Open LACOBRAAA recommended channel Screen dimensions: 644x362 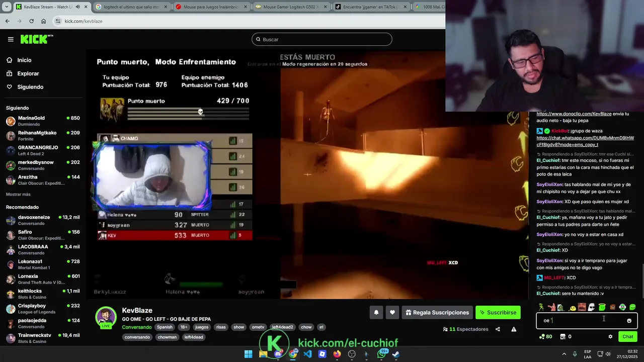pyautogui.click(x=43, y=250)
